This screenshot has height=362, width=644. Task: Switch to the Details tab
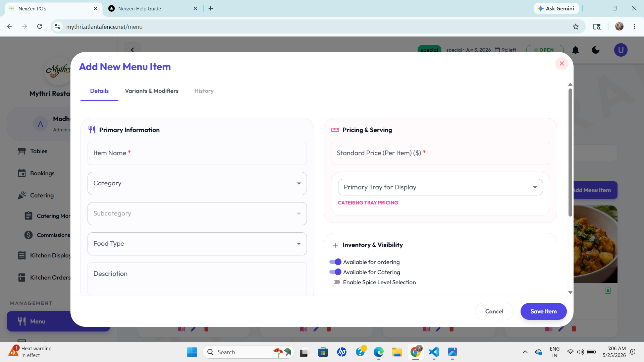click(99, 91)
